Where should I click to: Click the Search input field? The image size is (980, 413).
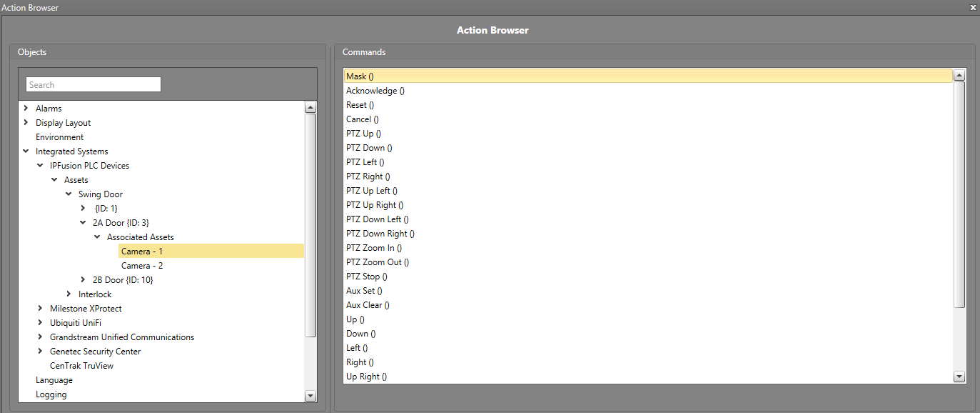point(93,85)
